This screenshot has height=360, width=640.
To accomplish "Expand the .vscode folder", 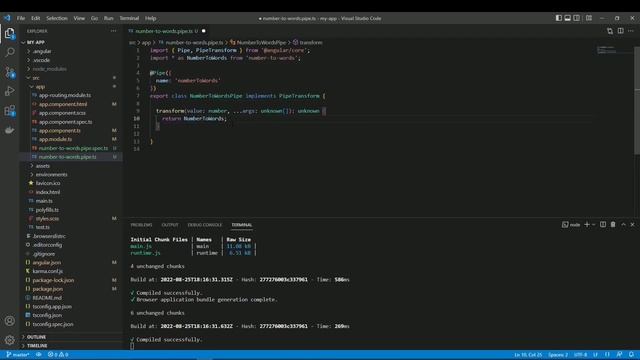I will (41, 60).
